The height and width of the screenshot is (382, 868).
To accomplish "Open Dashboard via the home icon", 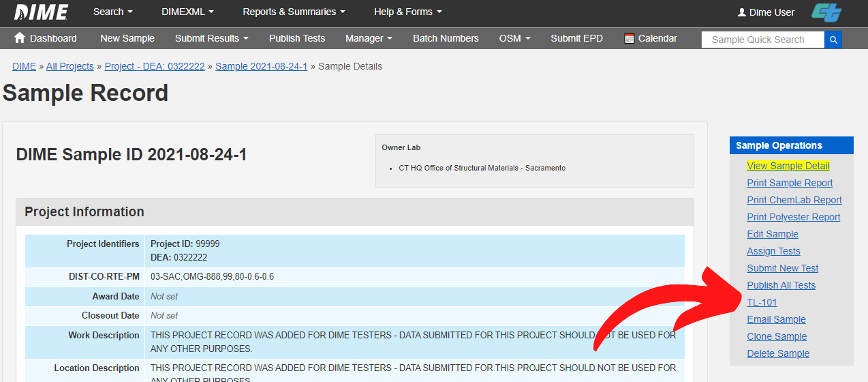I will coord(20,38).
